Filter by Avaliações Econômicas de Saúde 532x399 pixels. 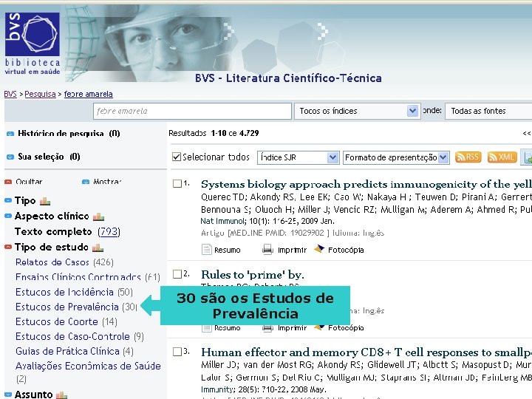pyautogui.click(x=88, y=366)
